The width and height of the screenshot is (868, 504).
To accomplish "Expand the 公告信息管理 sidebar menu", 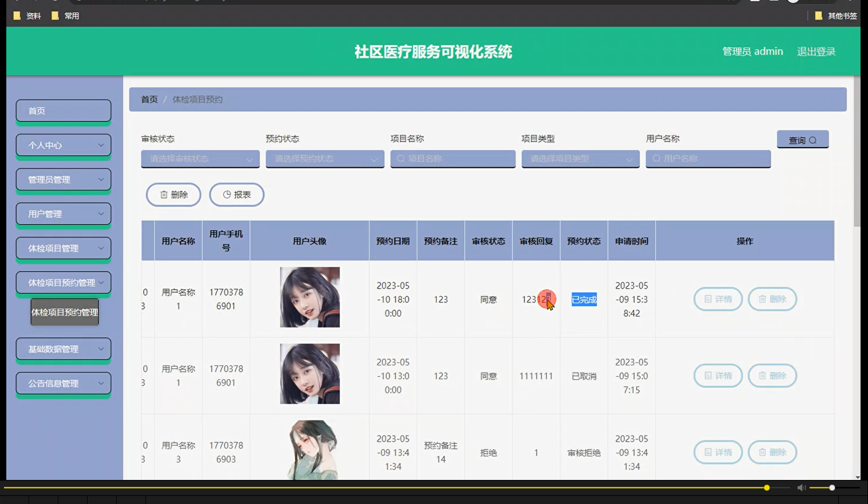I will [63, 383].
